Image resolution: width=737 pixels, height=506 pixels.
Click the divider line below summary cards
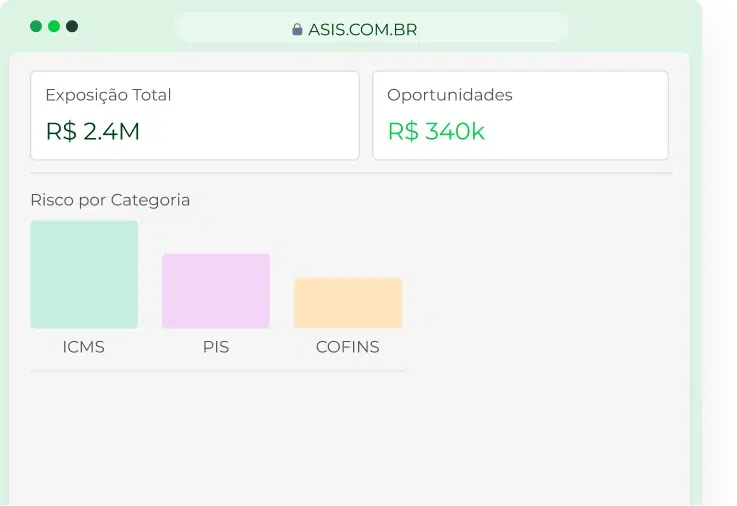coord(352,173)
